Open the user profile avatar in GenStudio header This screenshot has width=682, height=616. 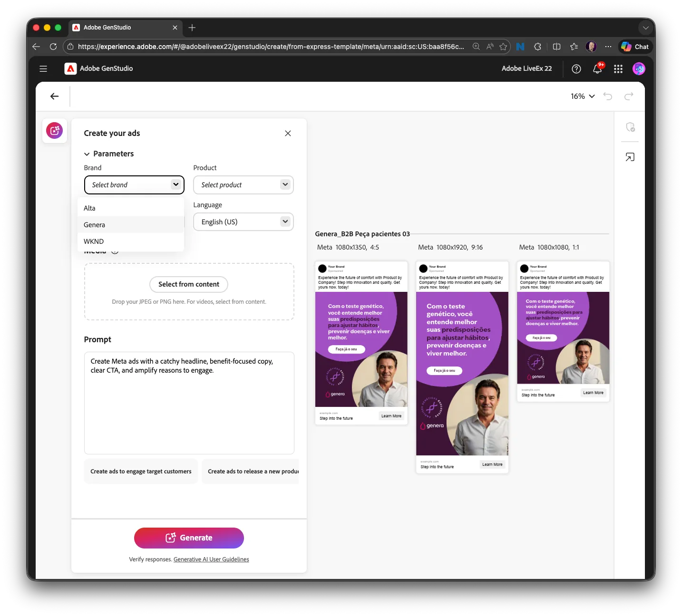pos(639,69)
